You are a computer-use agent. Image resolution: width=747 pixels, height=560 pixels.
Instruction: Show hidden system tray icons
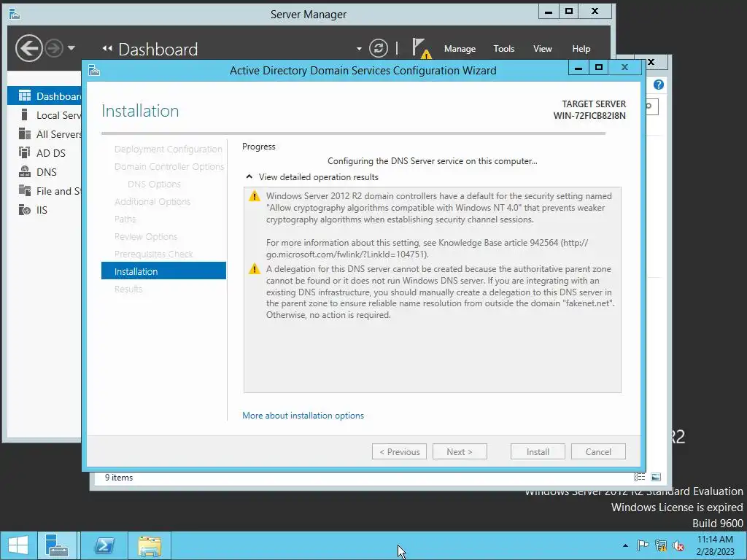[625, 545]
